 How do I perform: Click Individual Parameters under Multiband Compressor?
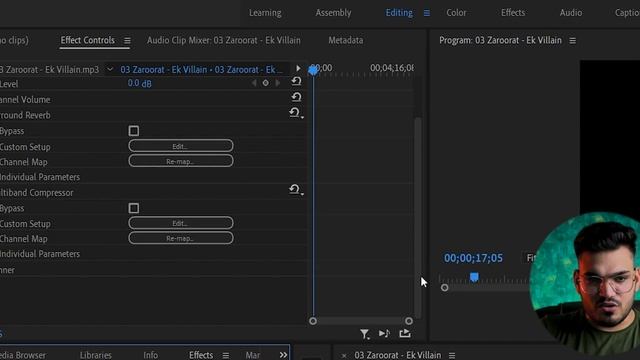click(x=40, y=254)
